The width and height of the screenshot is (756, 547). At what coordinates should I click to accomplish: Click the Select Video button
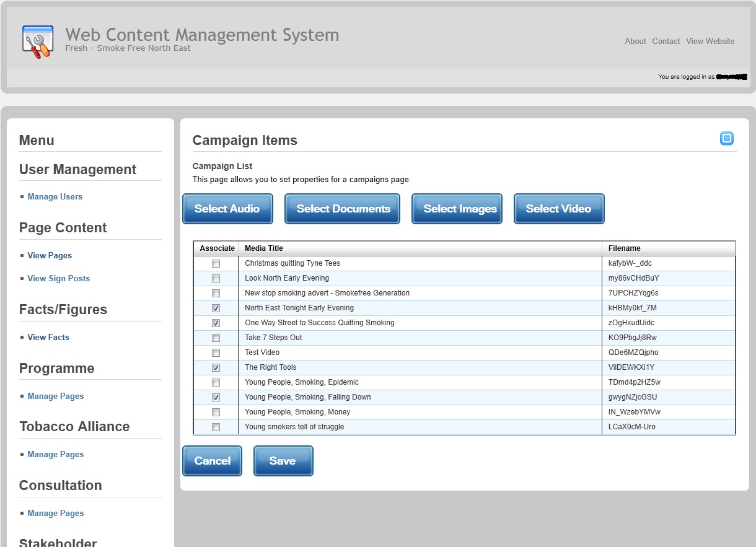[x=559, y=209]
